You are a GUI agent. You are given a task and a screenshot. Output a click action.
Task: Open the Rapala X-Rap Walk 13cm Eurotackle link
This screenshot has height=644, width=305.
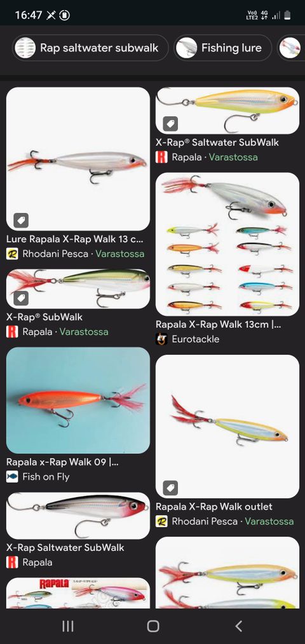(218, 324)
